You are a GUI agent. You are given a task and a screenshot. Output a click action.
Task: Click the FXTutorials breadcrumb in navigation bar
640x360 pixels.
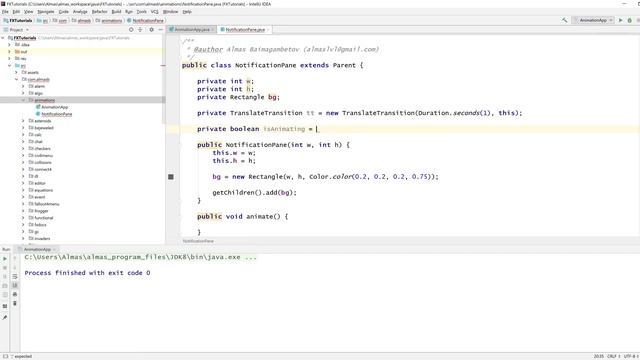point(18,20)
